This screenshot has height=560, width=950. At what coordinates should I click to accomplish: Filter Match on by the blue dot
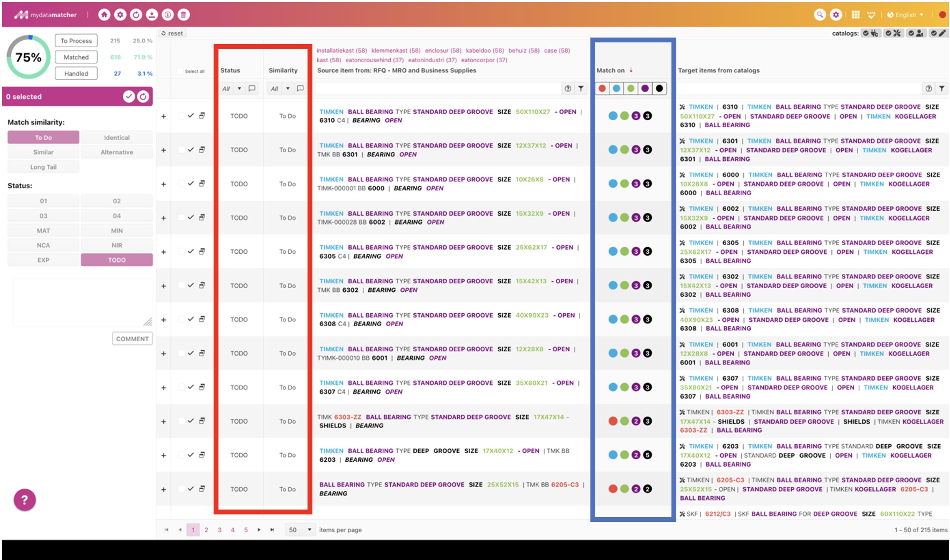coord(617,89)
